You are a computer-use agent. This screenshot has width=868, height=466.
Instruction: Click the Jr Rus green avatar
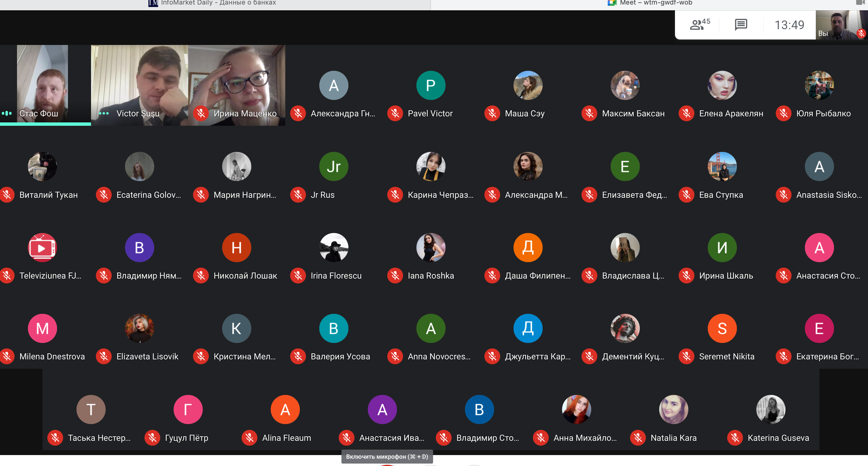tap(334, 166)
